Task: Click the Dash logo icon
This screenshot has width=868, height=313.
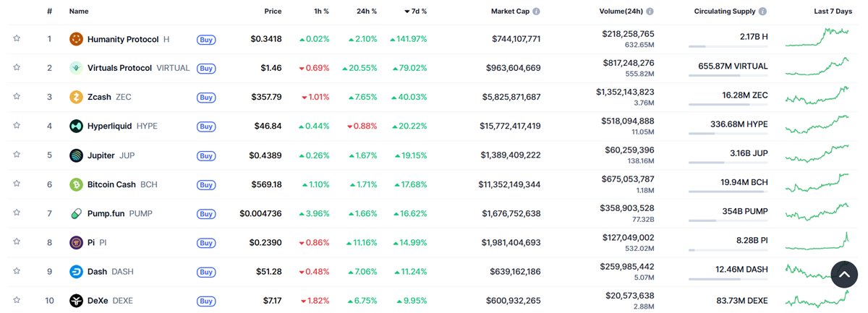Action: (x=76, y=272)
